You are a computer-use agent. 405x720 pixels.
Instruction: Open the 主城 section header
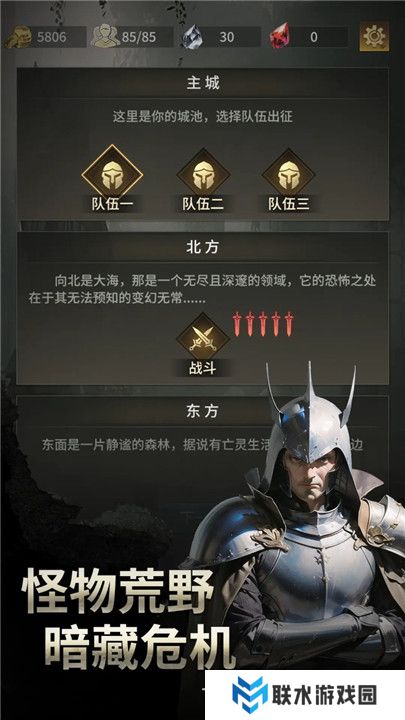[x=203, y=83]
